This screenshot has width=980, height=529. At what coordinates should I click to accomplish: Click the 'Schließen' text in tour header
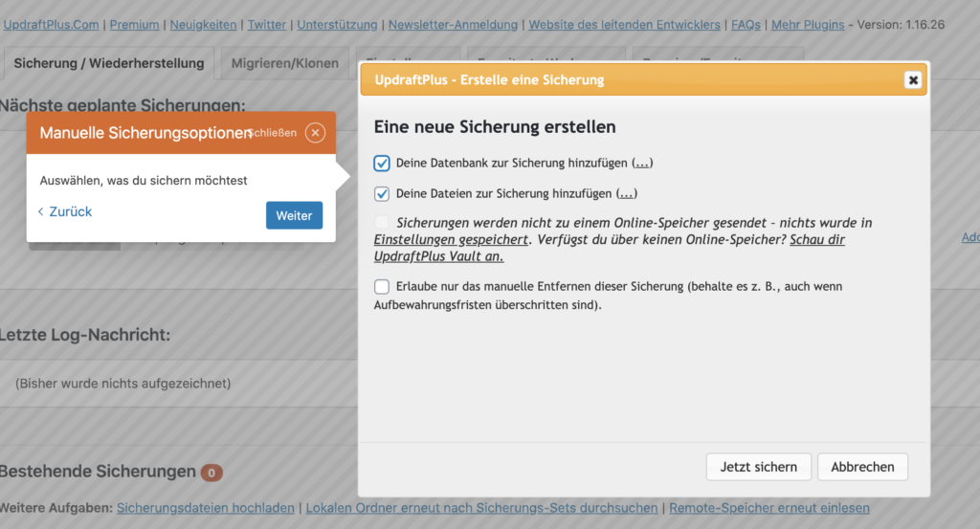pyautogui.click(x=273, y=132)
